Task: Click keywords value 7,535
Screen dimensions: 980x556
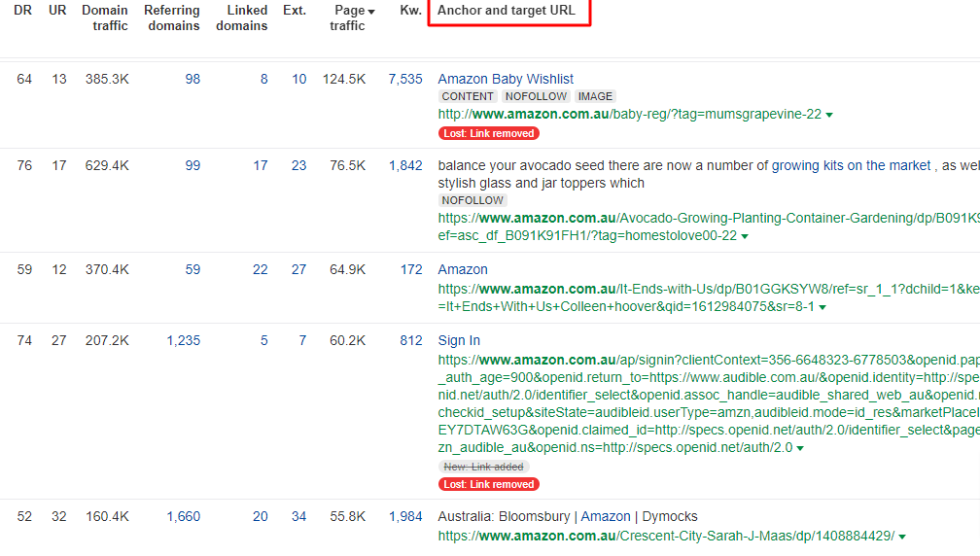Action: pos(405,80)
